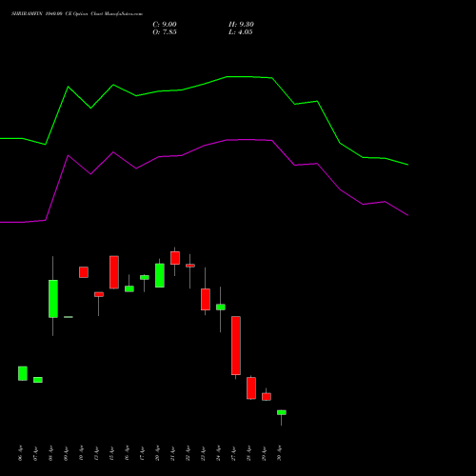Click the 20 Apr date label
This screenshot has height=476, width=476.
click(x=157, y=453)
